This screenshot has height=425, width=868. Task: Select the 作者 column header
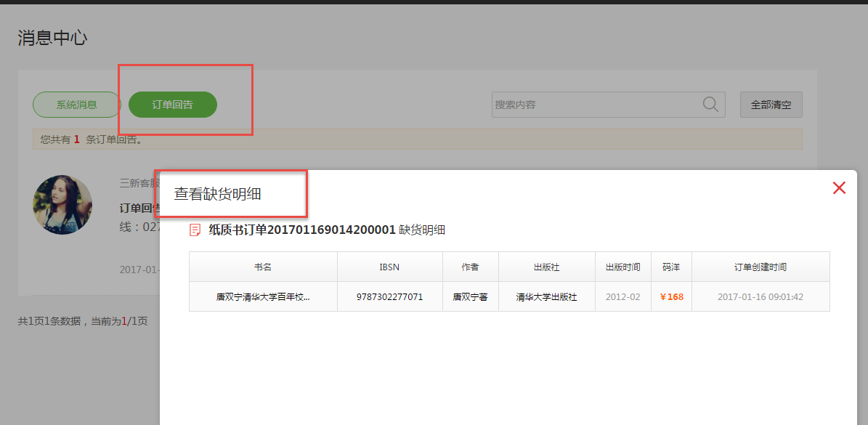click(x=471, y=267)
